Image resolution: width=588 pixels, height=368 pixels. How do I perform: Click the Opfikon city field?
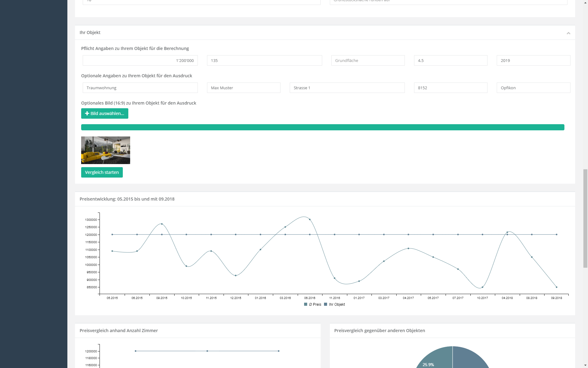click(x=533, y=88)
